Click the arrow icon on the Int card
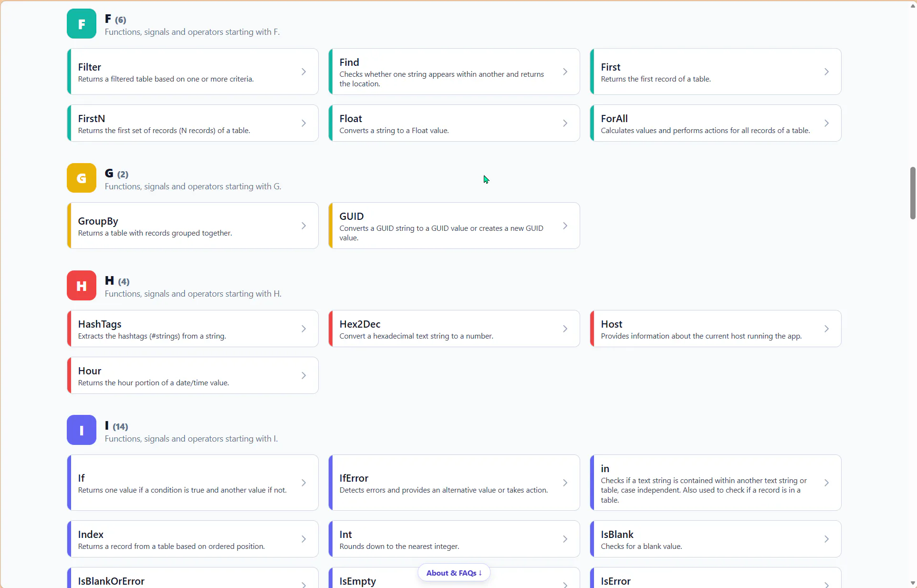 [565, 539]
